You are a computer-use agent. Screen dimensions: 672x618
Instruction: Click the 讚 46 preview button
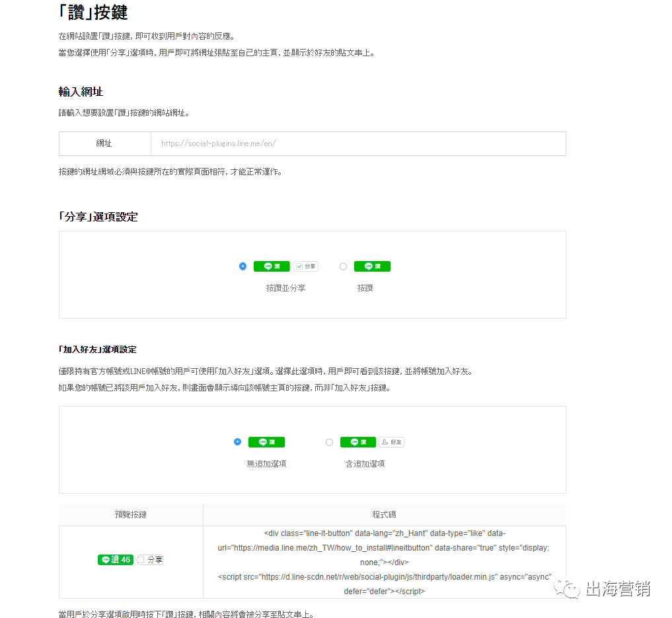click(115, 559)
